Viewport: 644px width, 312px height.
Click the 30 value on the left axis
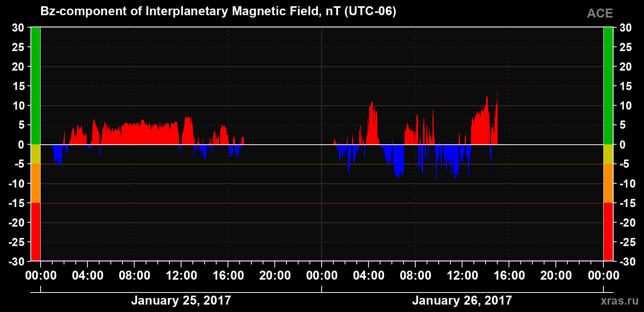(18, 28)
